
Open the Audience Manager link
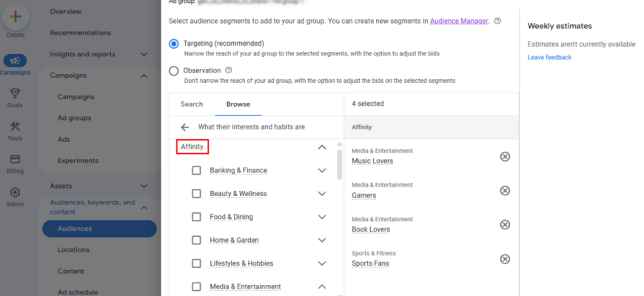click(459, 21)
